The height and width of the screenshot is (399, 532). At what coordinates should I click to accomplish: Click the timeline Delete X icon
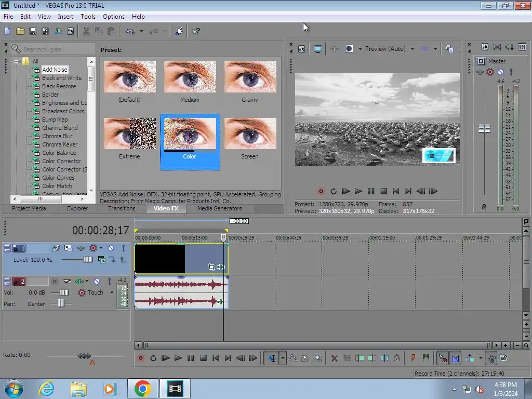coord(334,358)
